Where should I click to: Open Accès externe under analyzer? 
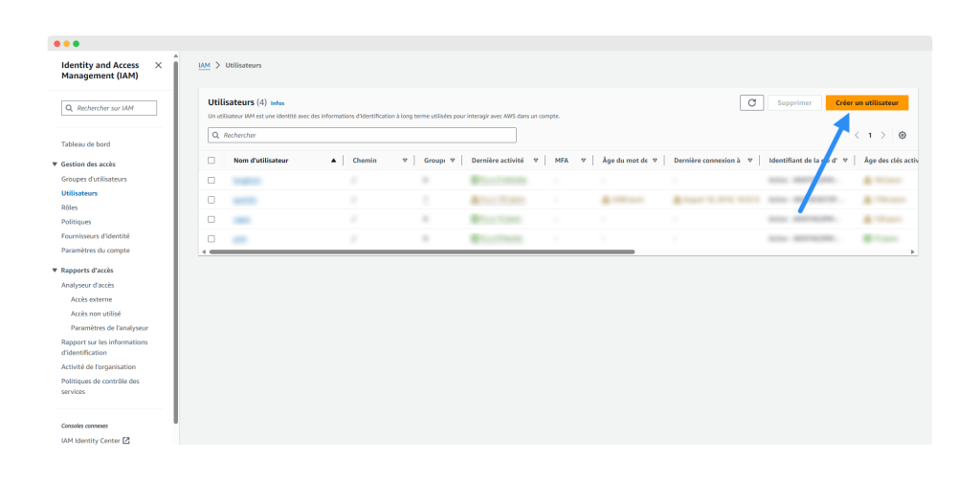pos(91,300)
